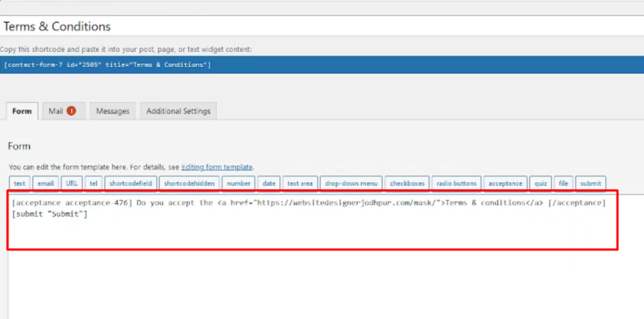
Task: Insert an acceptance tag
Action: coord(505,183)
